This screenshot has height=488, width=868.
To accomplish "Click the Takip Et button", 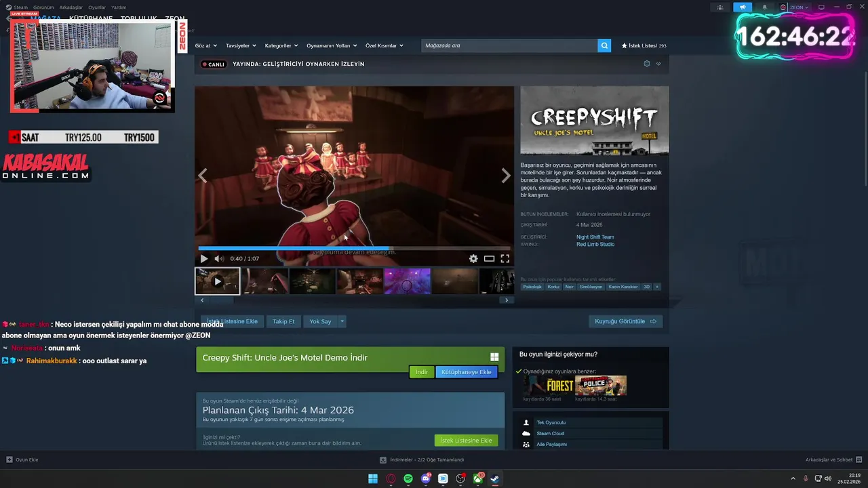I will pyautogui.click(x=283, y=321).
